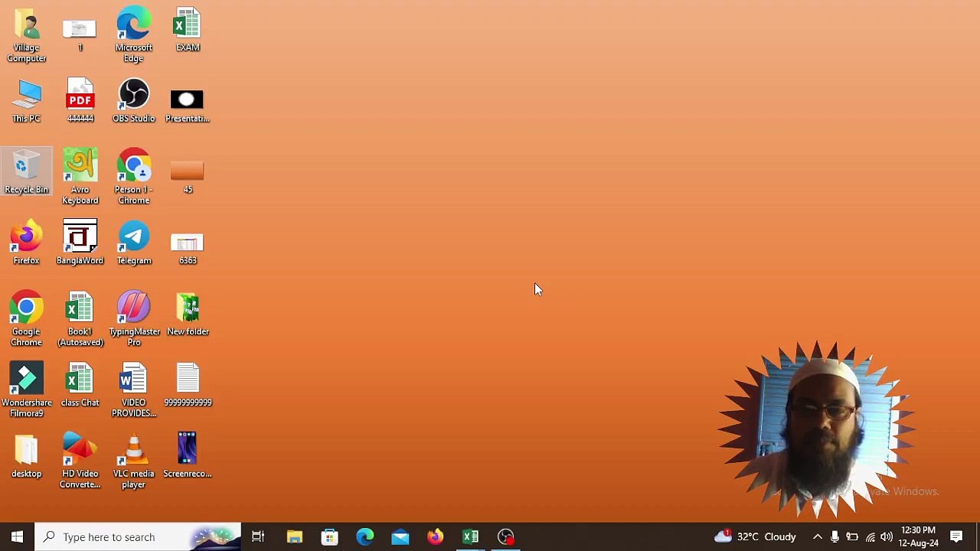Show hidden system tray icons
The image size is (980, 551).
pyautogui.click(x=817, y=536)
